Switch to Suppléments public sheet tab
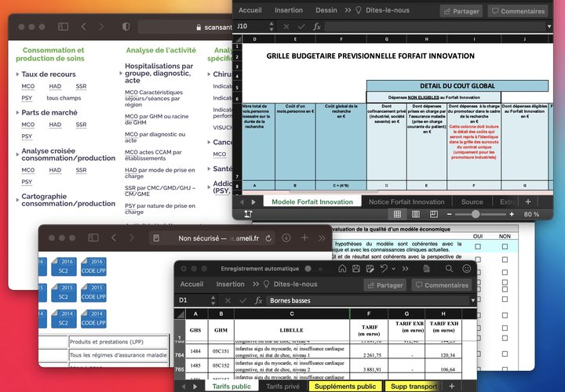The height and width of the screenshot is (392, 565). click(345, 387)
